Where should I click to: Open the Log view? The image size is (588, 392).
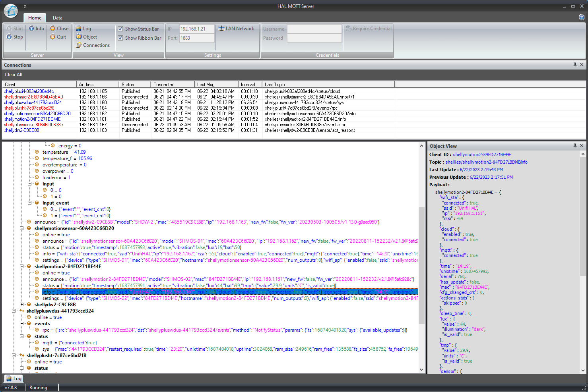83,29
